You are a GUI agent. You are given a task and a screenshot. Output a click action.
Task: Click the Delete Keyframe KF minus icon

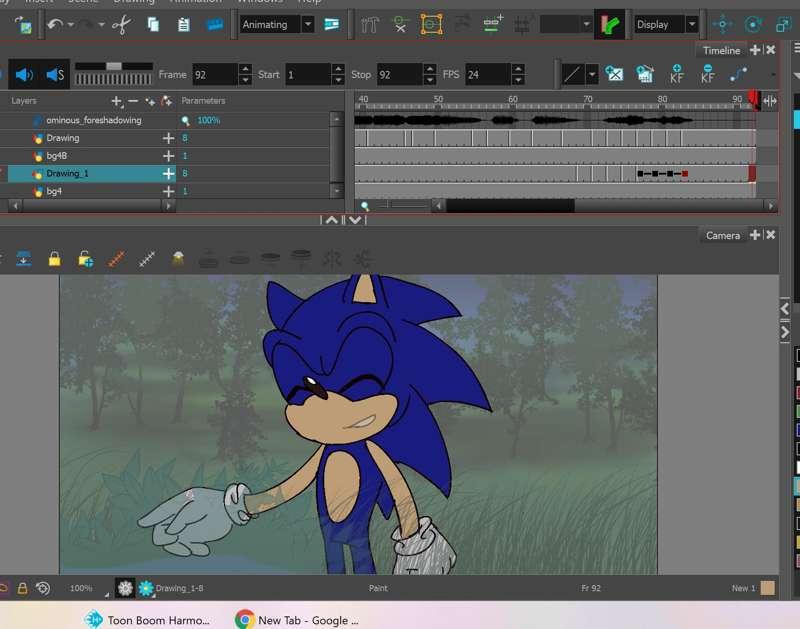pyautogui.click(x=707, y=74)
